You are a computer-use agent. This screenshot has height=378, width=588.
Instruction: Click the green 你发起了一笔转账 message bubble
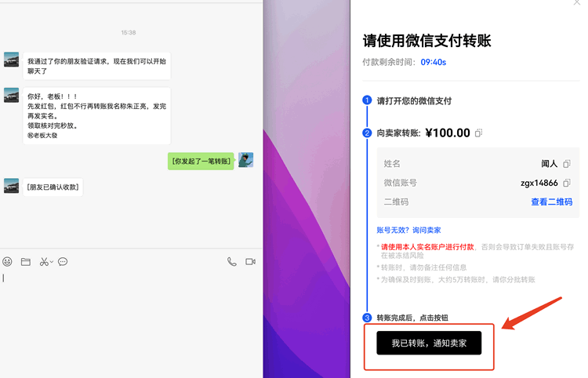click(x=201, y=161)
